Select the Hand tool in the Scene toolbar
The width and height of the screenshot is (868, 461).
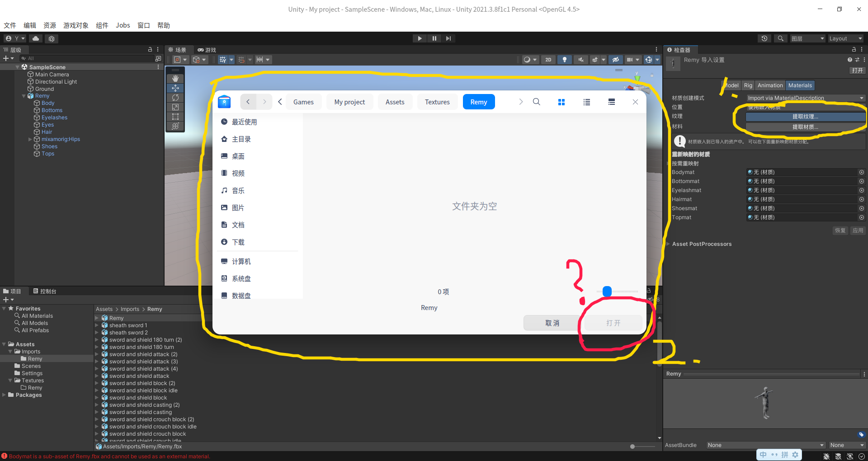coord(175,78)
